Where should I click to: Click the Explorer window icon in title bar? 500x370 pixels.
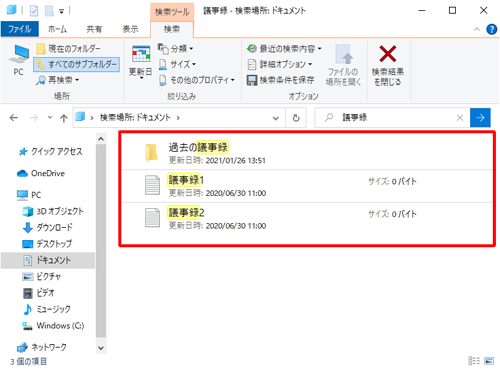pos(11,10)
